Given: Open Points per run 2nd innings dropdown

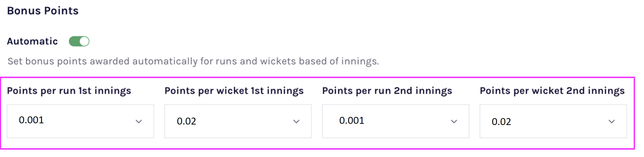Looking at the screenshot, I should [x=396, y=121].
